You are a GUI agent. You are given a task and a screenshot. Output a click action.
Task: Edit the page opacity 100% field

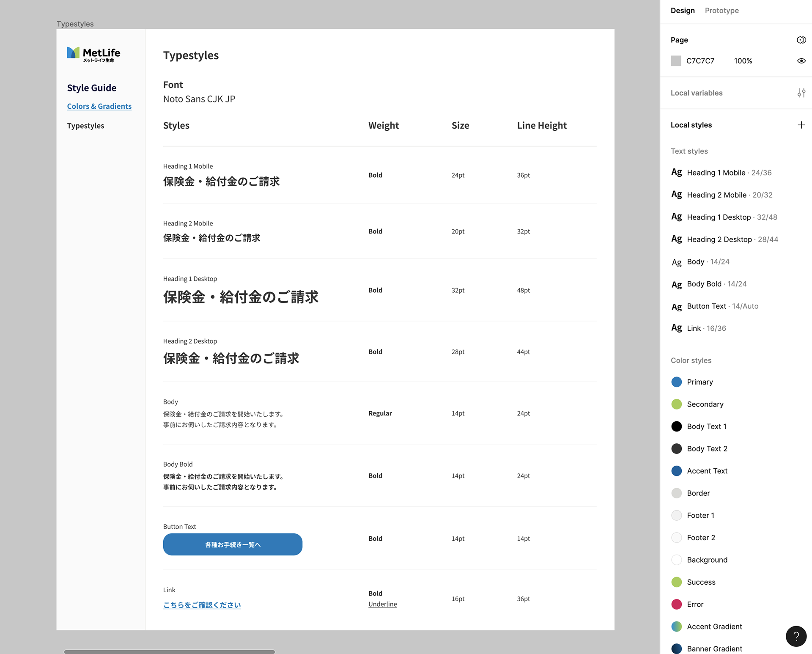point(743,61)
